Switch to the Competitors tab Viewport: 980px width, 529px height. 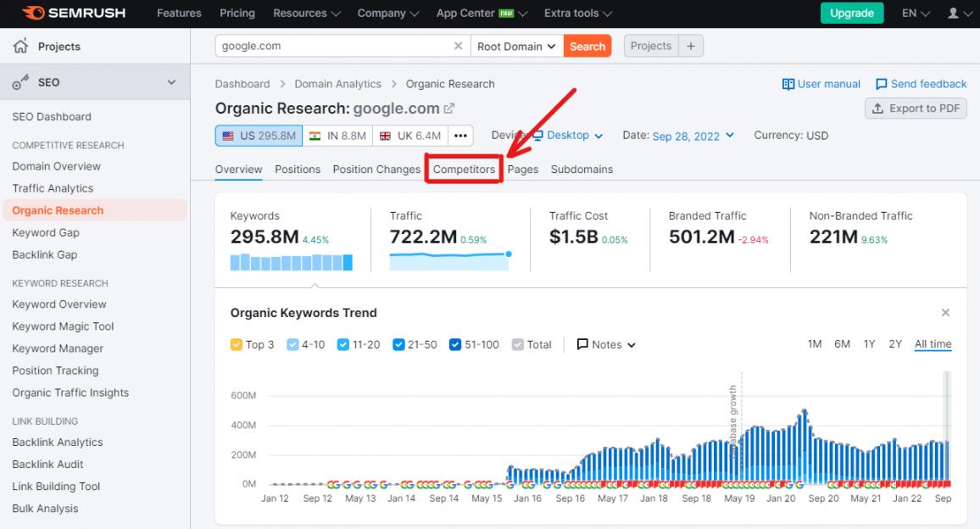coord(464,170)
